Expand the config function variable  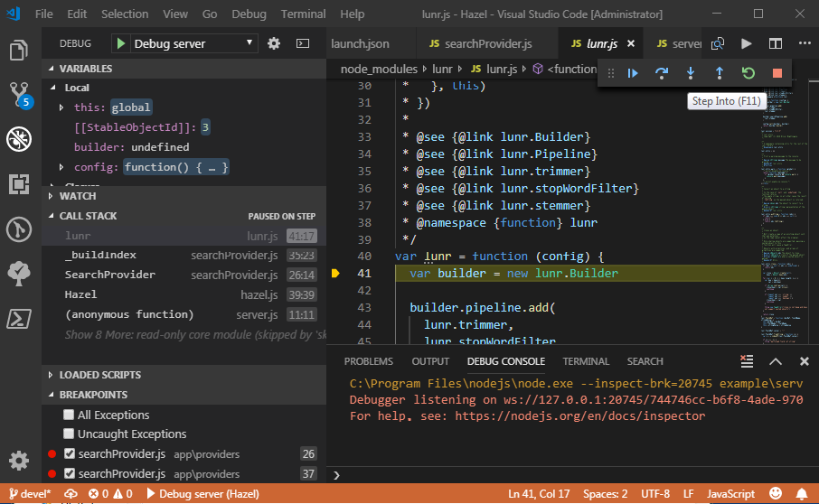61,167
